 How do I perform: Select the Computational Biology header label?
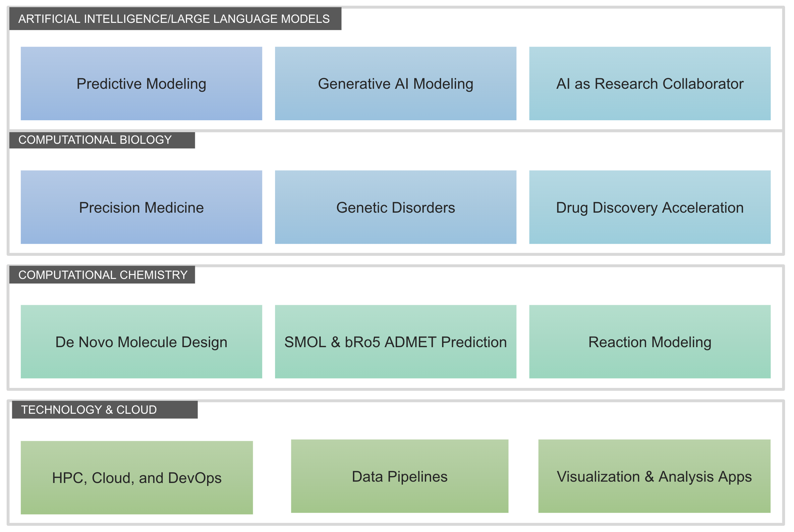pyautogui.click(x=95, y=140)
